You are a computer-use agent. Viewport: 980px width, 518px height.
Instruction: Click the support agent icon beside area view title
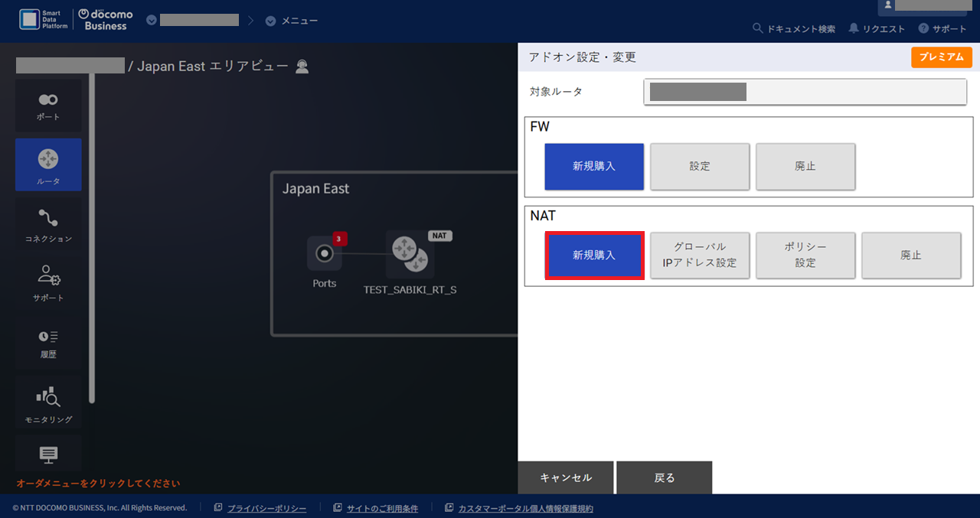coord(302,67)
